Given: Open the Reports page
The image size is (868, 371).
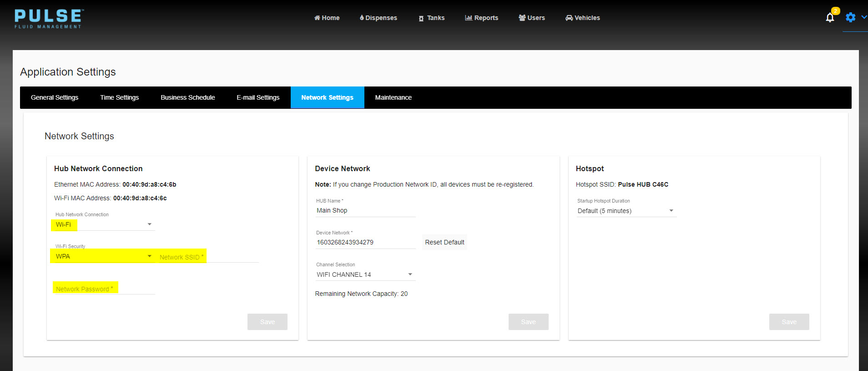Looking at the screenshot, I should click(x=481, y=18).
